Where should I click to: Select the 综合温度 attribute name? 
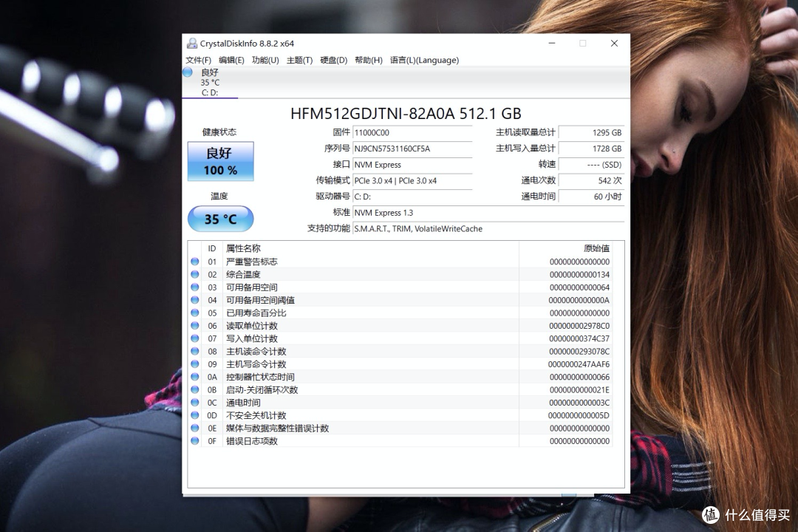click(x=243, y=274)
